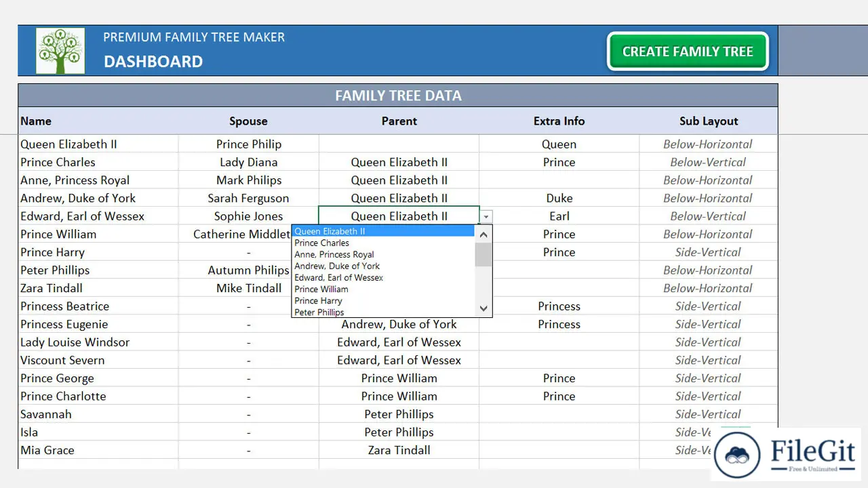Select name cell Zara Tindall

[98, 288]
